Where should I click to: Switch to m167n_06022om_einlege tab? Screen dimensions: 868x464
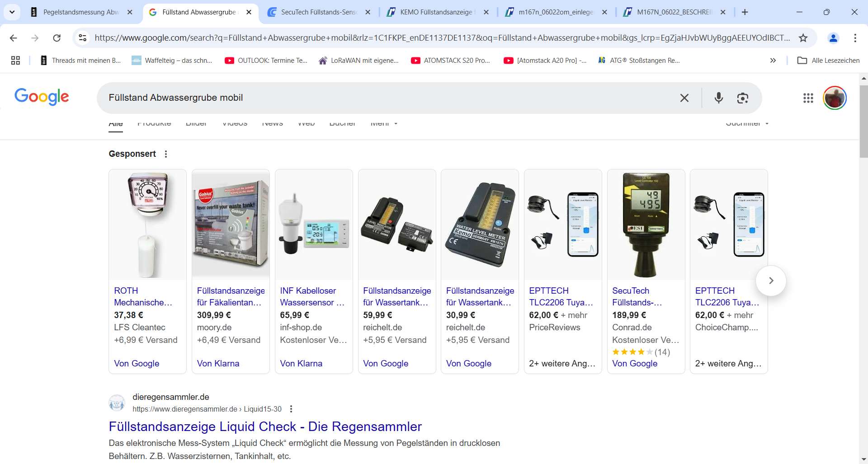pyautogui.click(x=556, y=12)
